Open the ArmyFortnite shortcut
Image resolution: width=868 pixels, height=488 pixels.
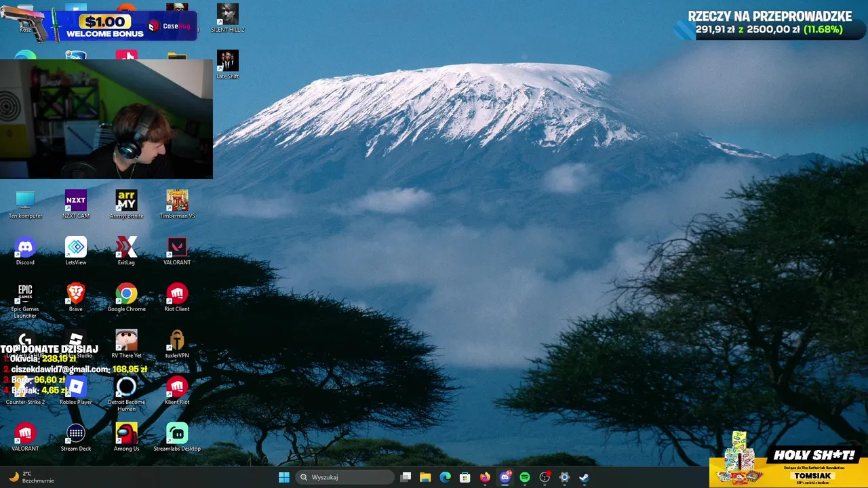point(126,204)
